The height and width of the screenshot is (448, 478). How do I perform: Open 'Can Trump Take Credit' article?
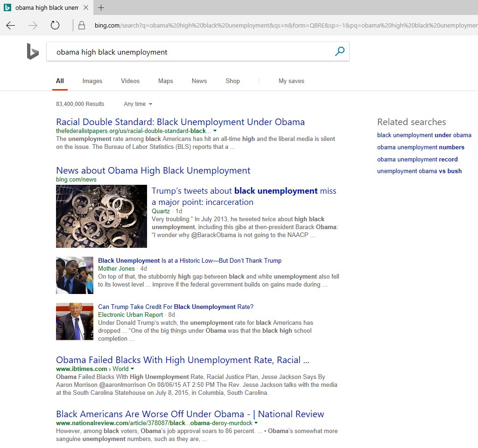pos(176,307)
